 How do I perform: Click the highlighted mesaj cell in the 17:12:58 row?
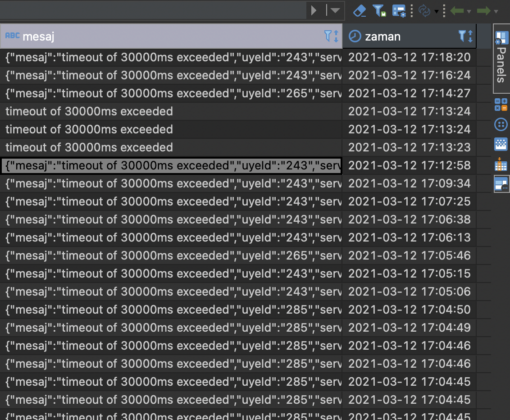point(171,165)
